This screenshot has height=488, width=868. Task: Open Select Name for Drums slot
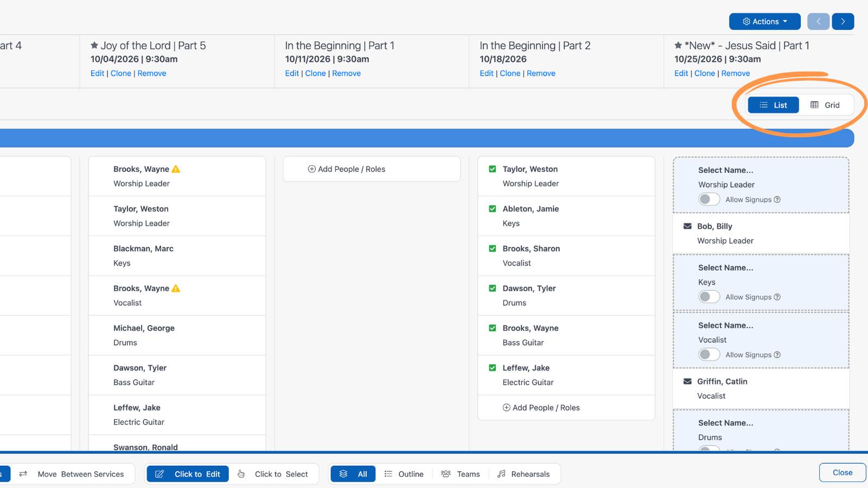pyautogui.click(x=725, y=423)
